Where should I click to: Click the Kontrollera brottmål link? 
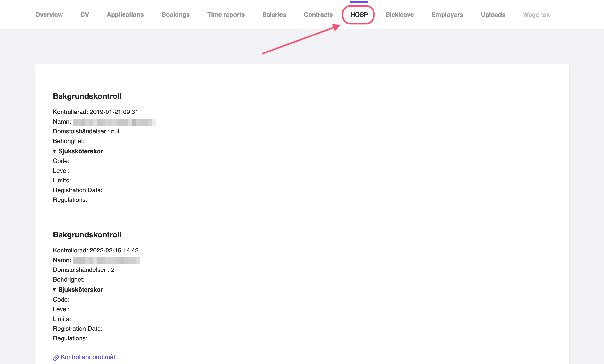(88, 357)
